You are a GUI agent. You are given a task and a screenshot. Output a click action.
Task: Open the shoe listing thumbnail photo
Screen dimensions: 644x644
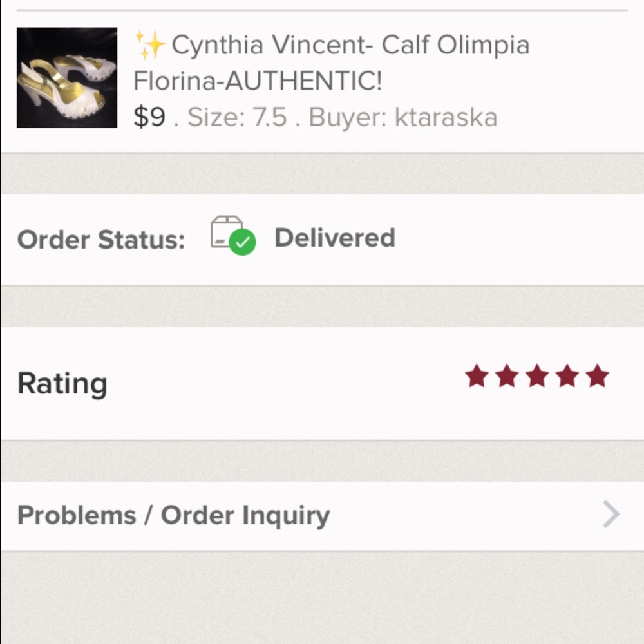pyautogui.click(x=67, y=77)
